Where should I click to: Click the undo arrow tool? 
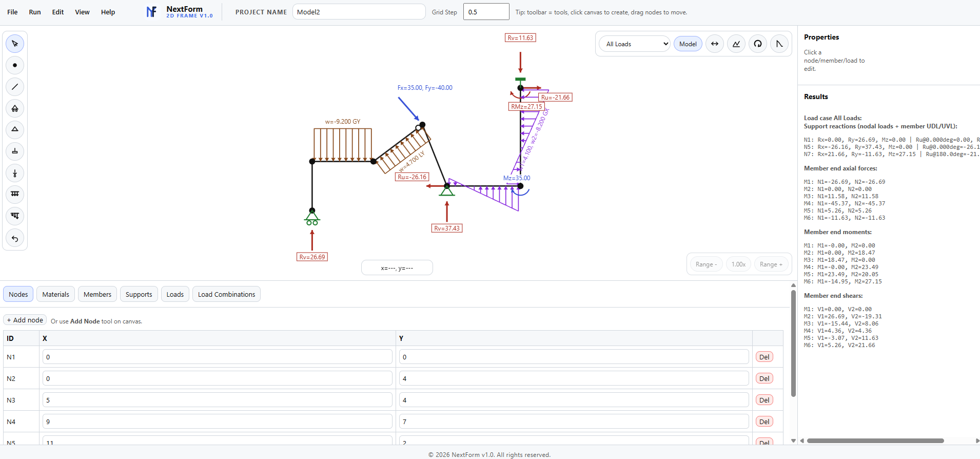15,238
